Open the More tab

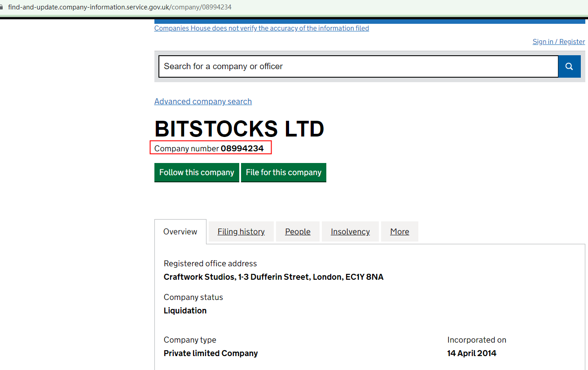pos(399,232)
